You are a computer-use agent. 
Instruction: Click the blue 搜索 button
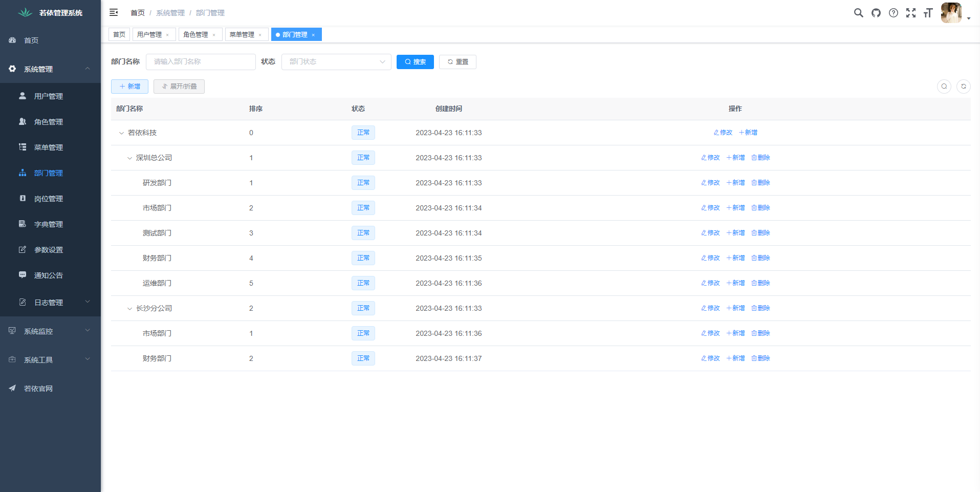415,62
